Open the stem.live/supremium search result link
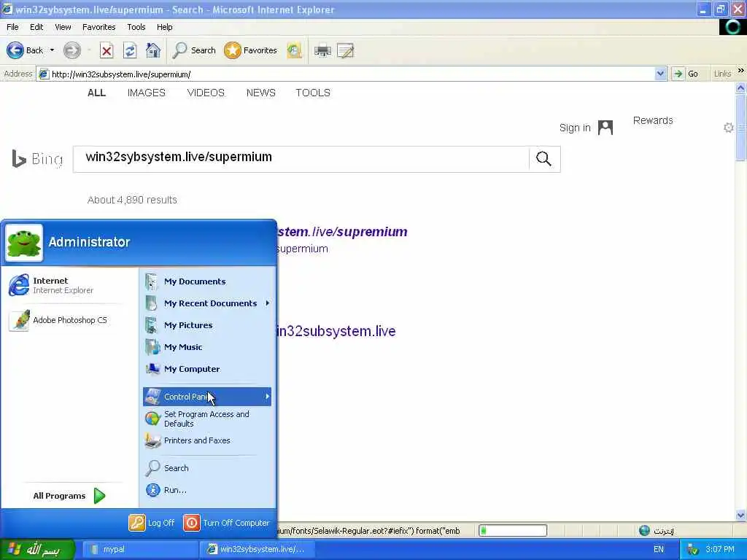Image resolution: width=747 pixels, height=560 pixels. [x=342, y=232]
